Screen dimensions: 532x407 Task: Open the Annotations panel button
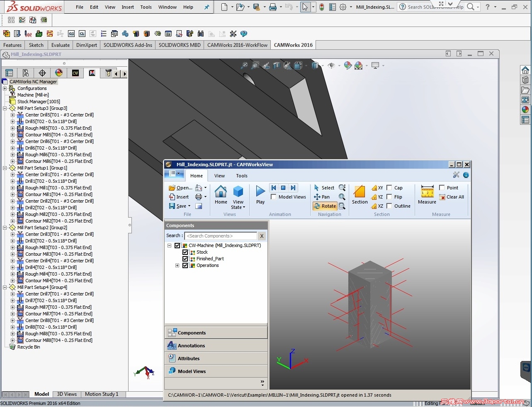[x=216, y=346]
